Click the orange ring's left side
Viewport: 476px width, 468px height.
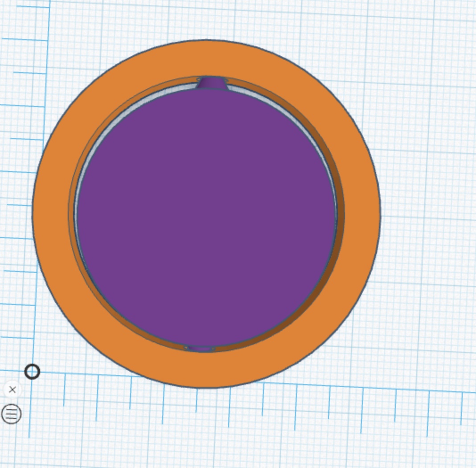click(50, 214)
